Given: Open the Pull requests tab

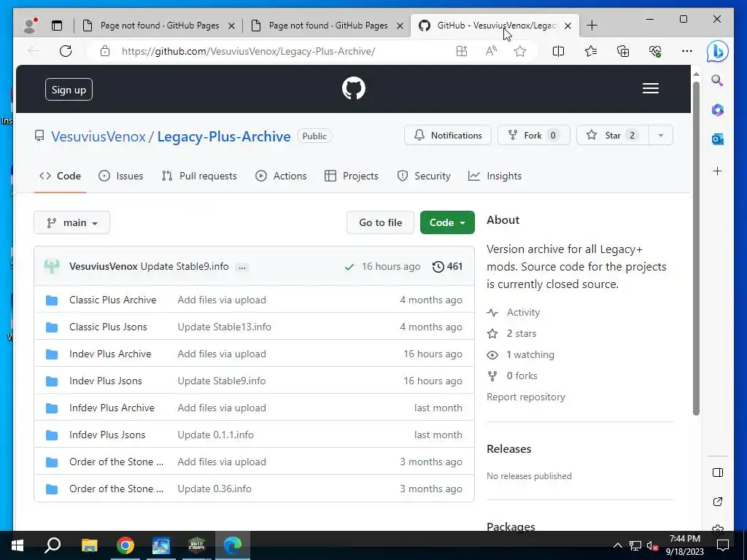Looking at the screenshot, I should point(199,176).
